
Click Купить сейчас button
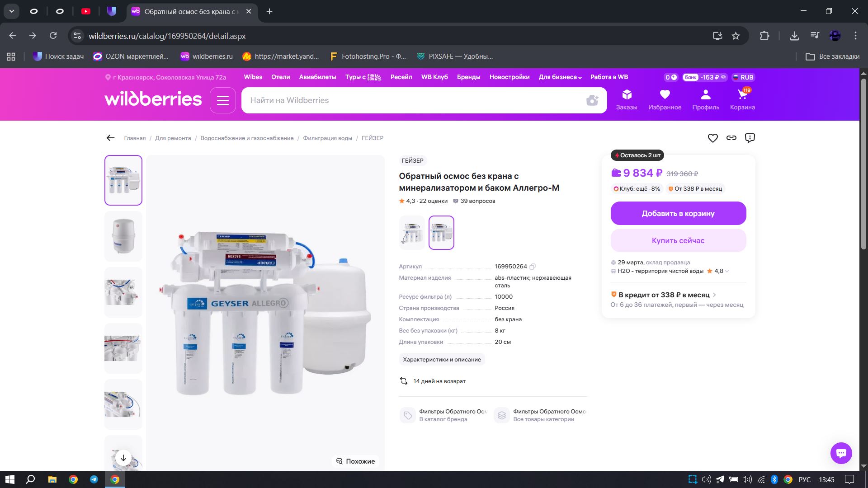point(678,240)
